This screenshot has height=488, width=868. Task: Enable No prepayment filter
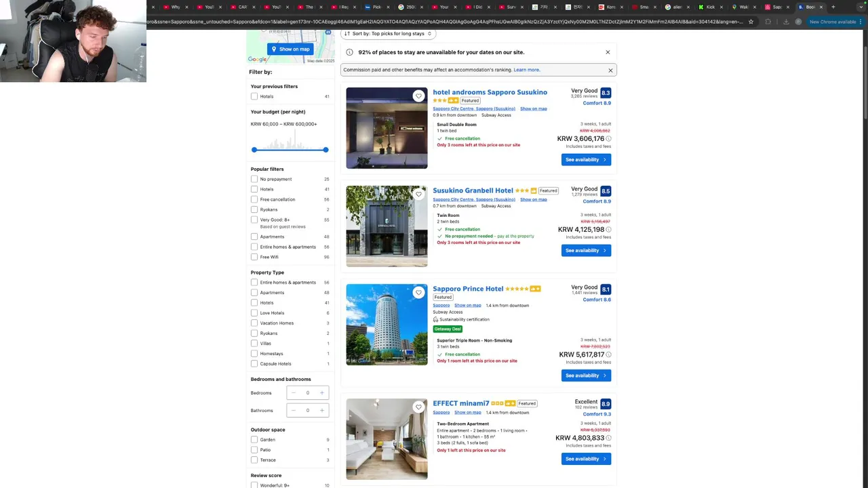[x=254, y=179]
